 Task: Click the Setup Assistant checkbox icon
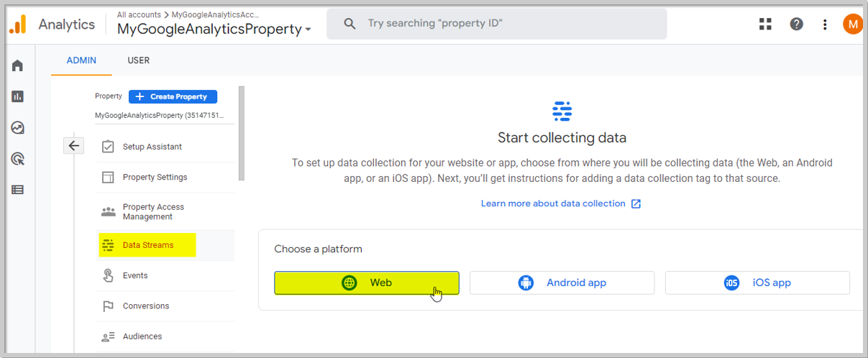pyautogui.click(x=108, y=147)
